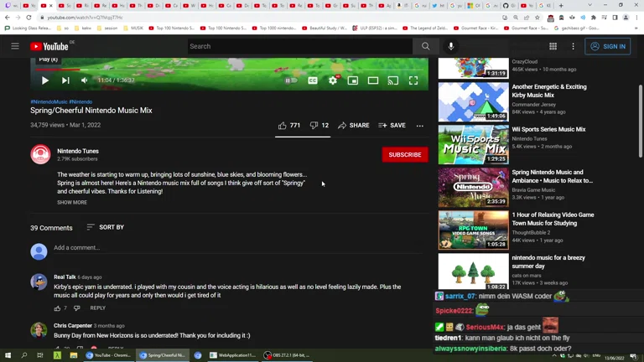Image resolution: width=644 pixels, height=362 pixels.
Task: Expand description with SHOW MORE
Action: tap(72, 202)
